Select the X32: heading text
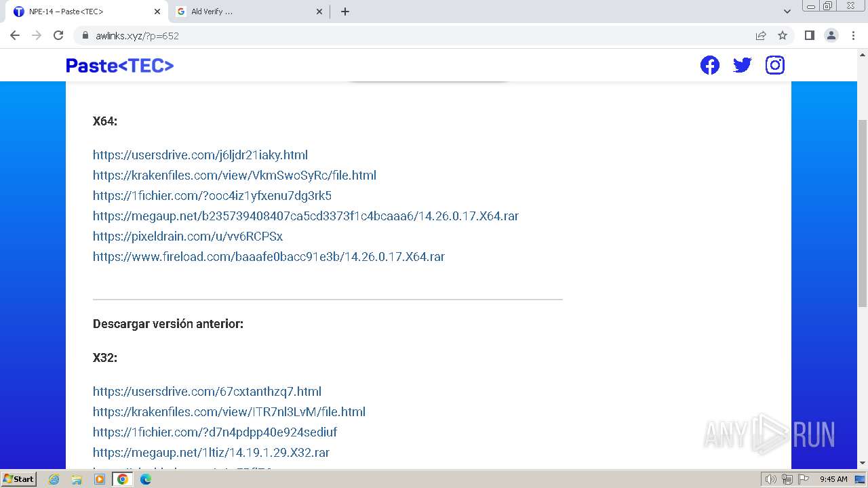 (105, 357)
